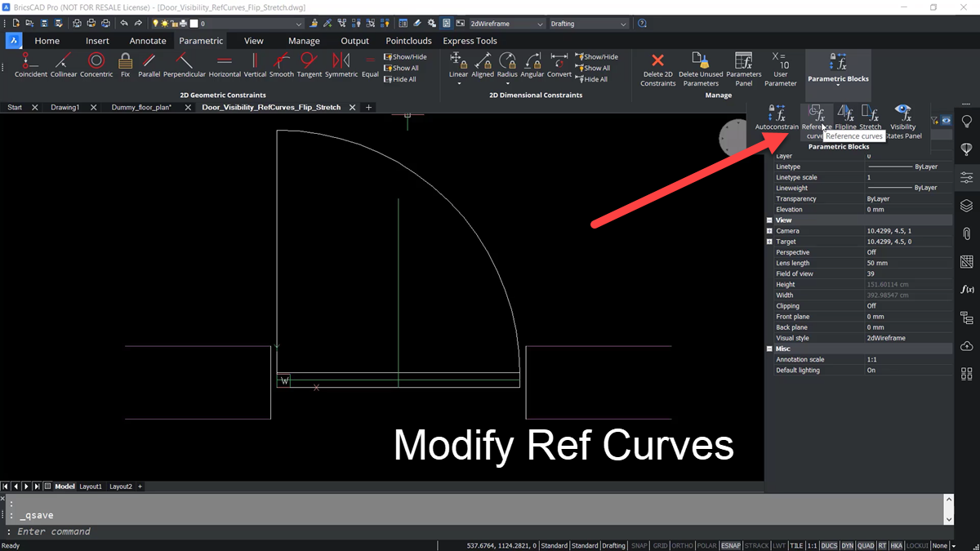The width and height of the screenshot is (980, 551).
Task: Open the attachments paperclip sidebar panel
Action: pos(967,233)
